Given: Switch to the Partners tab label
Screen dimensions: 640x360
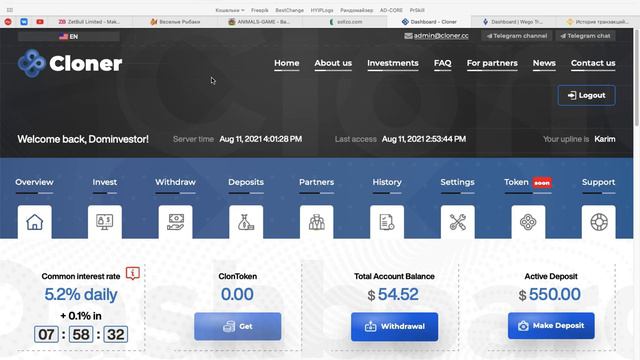Looking at the screenshot, I should (316, 182).
